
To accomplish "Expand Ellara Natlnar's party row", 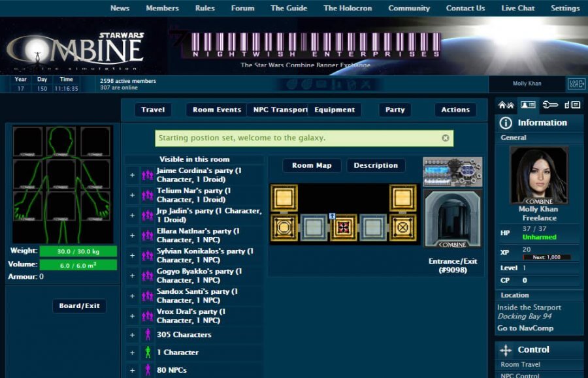I will point(133,236).
